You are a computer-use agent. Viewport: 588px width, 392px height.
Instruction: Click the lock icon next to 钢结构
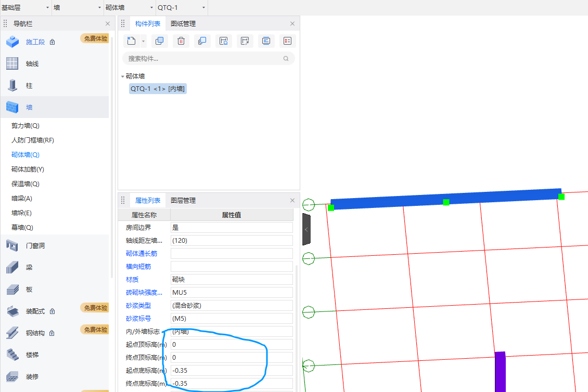52,333
